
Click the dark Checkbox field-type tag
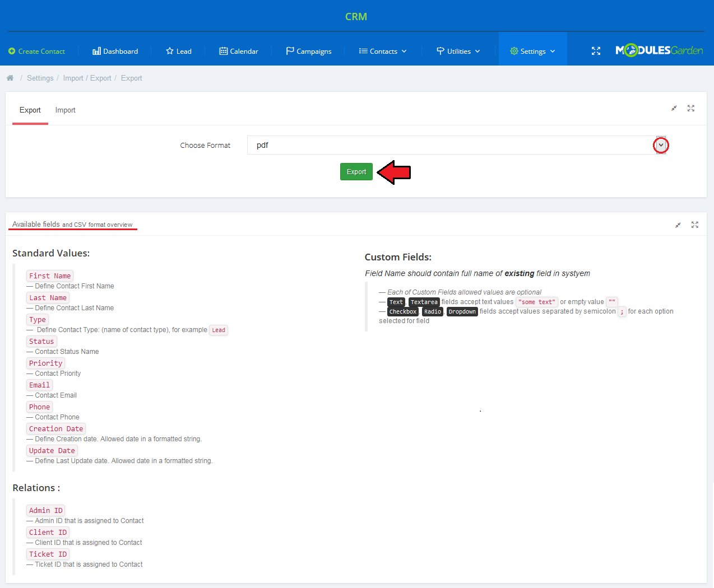point(403,312)
